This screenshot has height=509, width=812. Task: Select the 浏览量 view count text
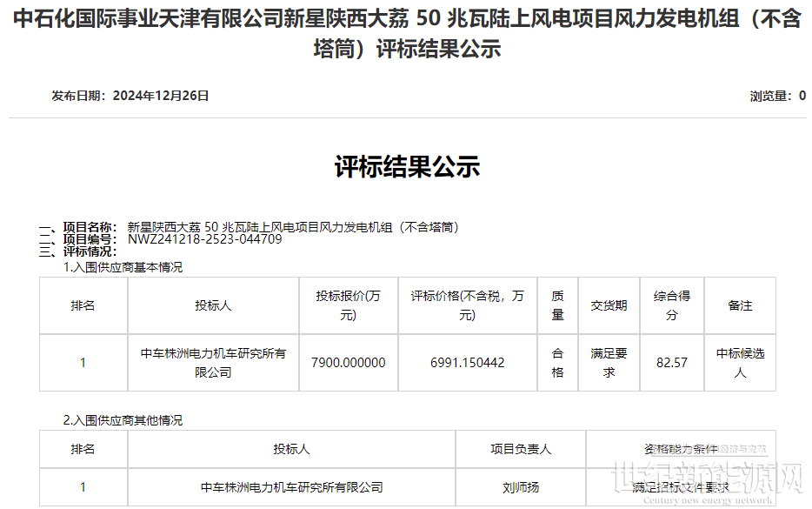point(778,96)
